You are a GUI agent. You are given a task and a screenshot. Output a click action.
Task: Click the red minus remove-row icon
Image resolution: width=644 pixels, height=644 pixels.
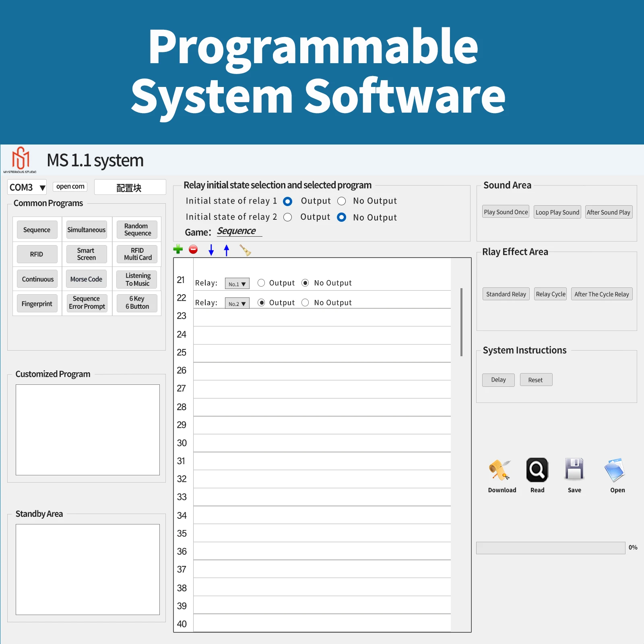click(193, 250)
